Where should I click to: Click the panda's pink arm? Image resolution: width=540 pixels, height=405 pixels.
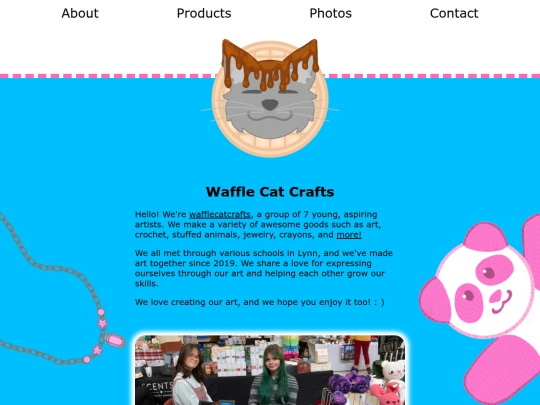pyautogui.click(x=503, y=370)
